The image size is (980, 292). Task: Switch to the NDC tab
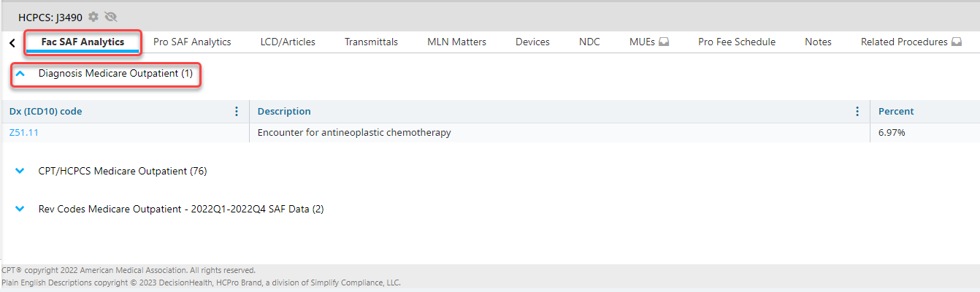[589, 42]
